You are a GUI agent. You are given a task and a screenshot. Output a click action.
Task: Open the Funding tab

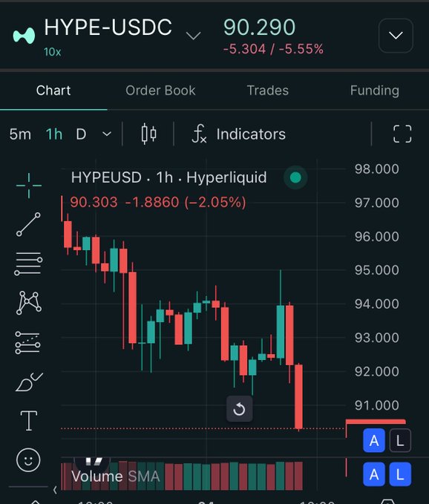point(375,91)
